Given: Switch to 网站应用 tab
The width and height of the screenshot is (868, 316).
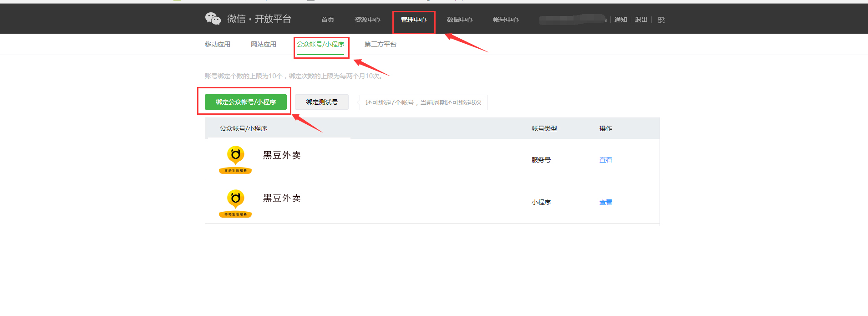Looking at the screenshot, I should 264,44.
